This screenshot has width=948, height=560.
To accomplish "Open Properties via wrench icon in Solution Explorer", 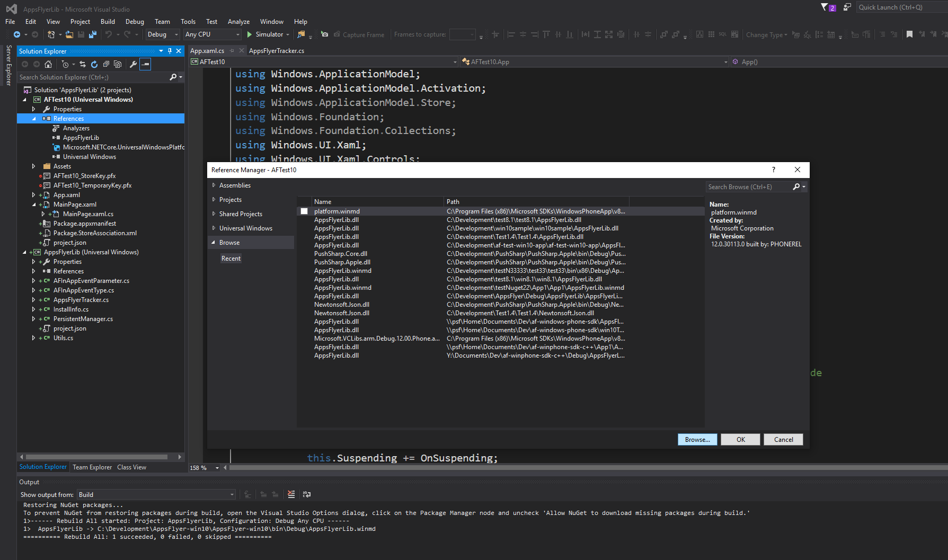I will coord(133,64).
